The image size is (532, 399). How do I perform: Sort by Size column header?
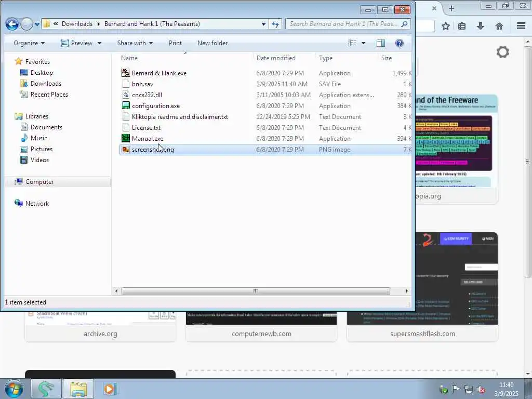(395, 58)
